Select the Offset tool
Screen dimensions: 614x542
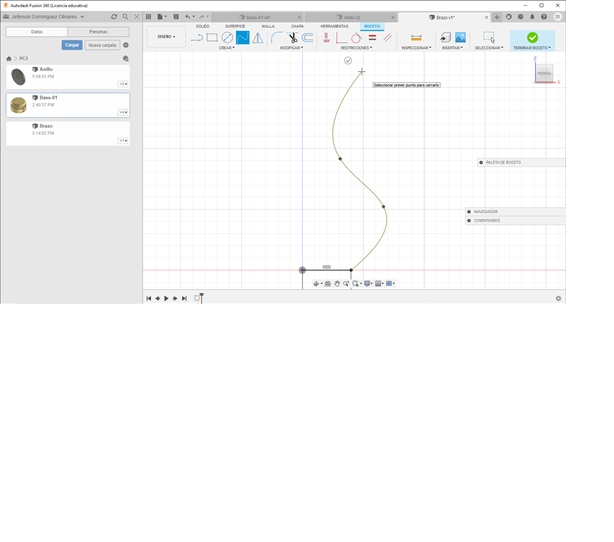pyautogui.click(x=308, y=38)
